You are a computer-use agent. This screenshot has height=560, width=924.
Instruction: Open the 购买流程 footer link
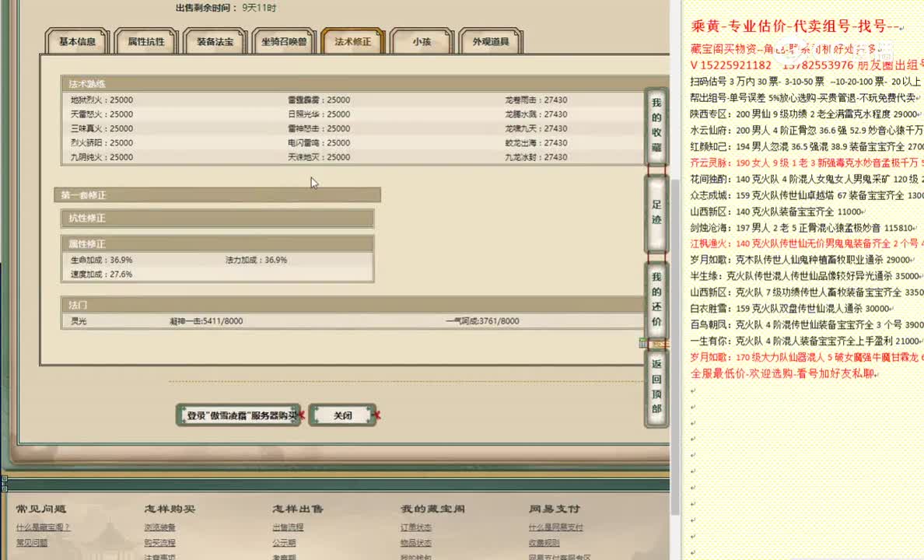pos(159,543)
